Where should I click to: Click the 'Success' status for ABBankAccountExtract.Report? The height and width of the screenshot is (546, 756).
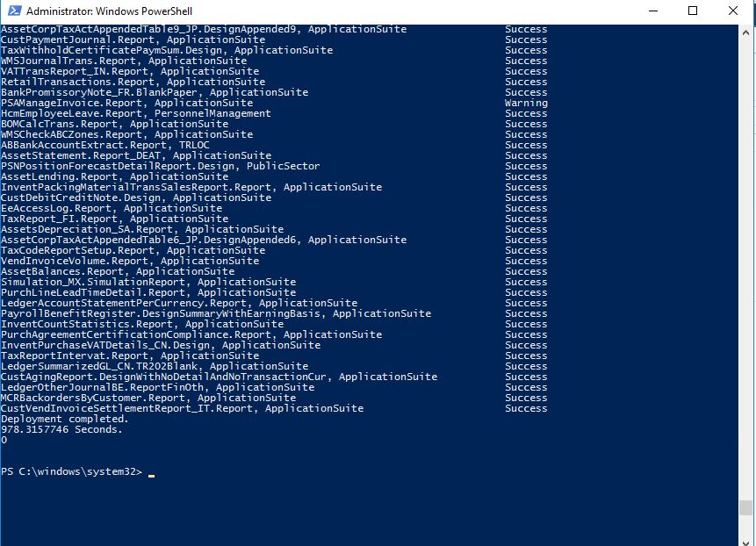point(526,145)
